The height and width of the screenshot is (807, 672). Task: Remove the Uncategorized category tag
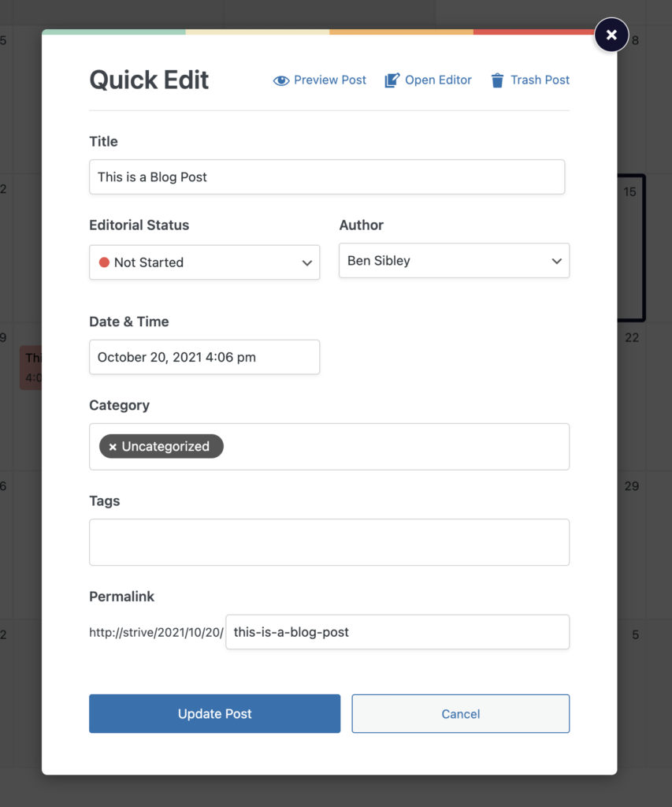(113, 447)
